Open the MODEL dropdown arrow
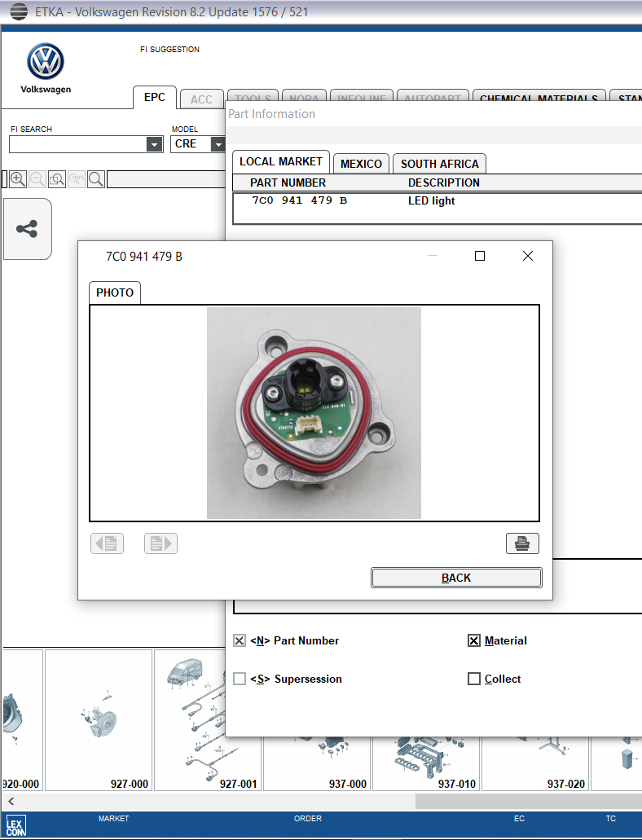642x840 pixels. point(218,144)
